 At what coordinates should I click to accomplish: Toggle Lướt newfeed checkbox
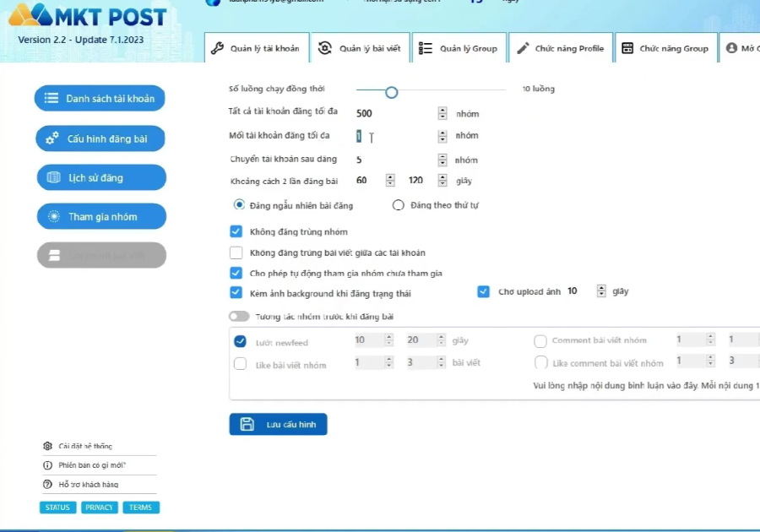240,341
